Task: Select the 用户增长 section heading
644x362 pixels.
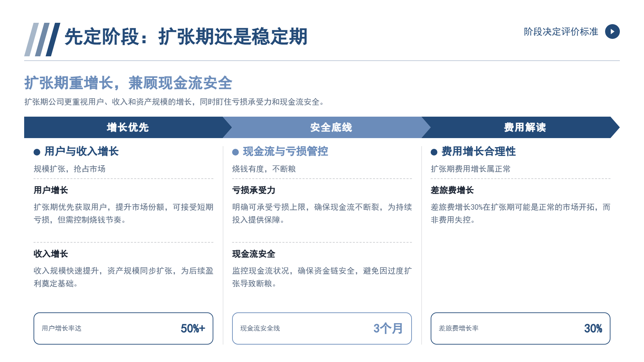Action: tap(51, 190)
